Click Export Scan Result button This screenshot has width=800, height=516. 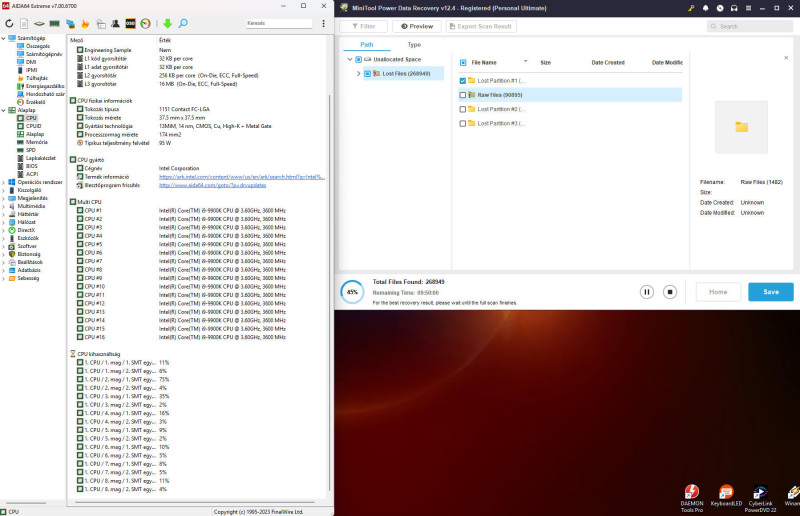pyautogui.click(x=481, y=27)
